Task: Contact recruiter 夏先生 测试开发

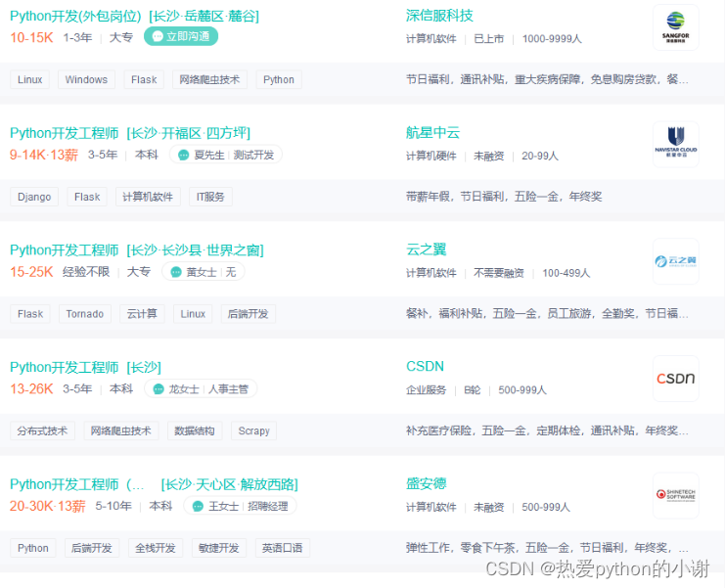Action: tap(226, 155)
